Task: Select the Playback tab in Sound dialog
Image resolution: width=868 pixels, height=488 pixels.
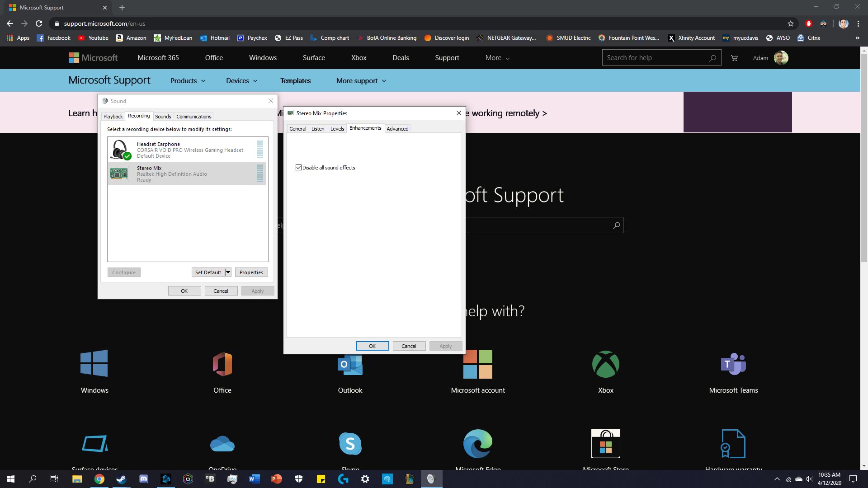Action: pyautogui.click(x=113, y=117)
